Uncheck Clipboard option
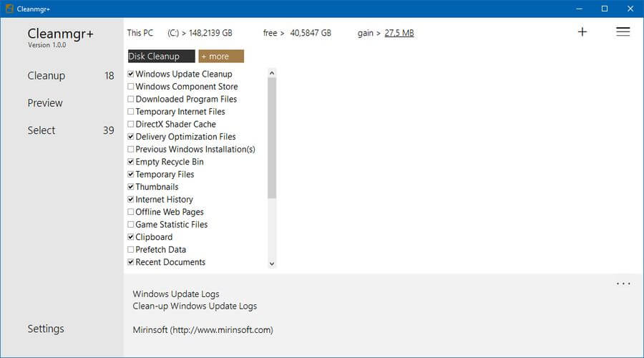 pos(131,237)
